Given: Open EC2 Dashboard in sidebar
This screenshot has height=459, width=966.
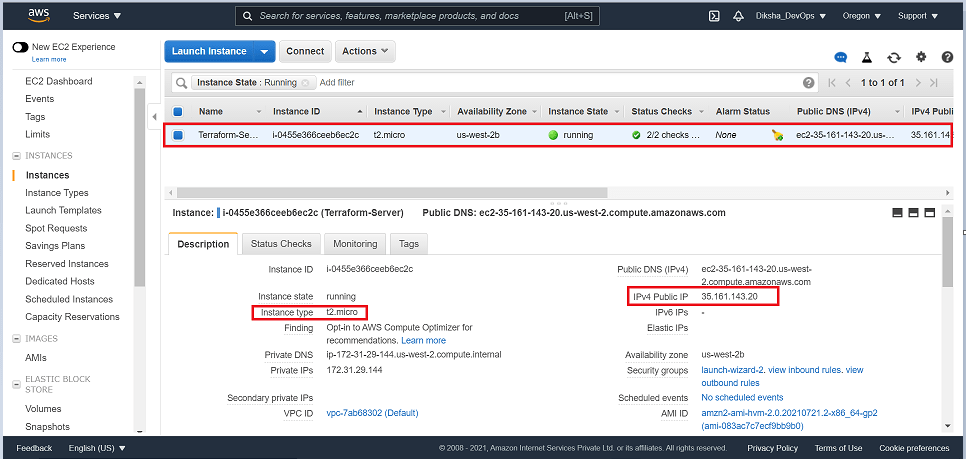Looking at the screenshot, I should (x=59, y=81).
